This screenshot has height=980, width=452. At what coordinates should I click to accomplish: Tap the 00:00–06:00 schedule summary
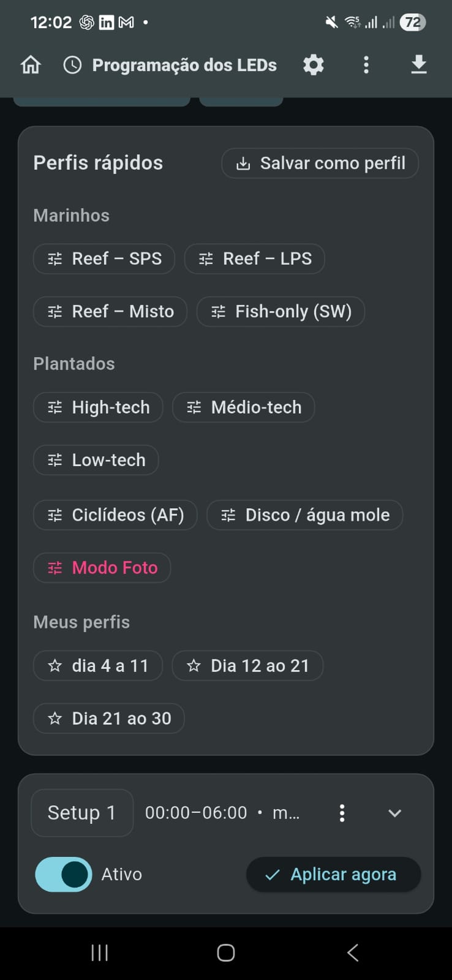click(x=222, y=813)
